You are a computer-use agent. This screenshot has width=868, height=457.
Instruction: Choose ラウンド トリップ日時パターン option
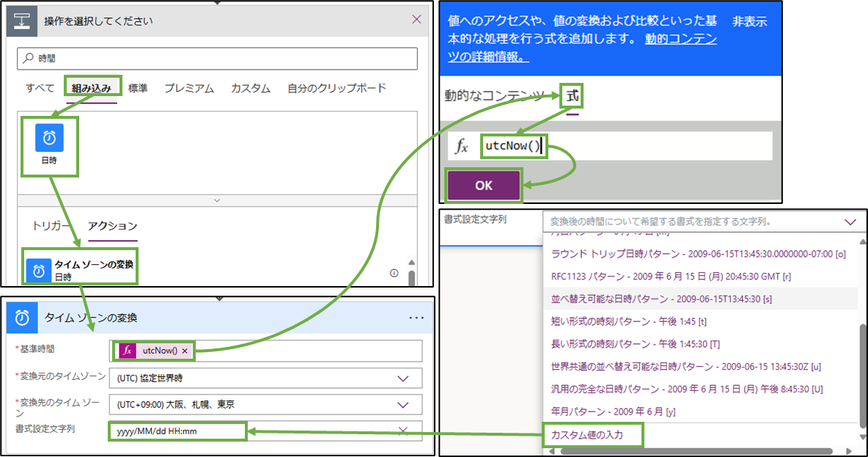pos(699,254)
